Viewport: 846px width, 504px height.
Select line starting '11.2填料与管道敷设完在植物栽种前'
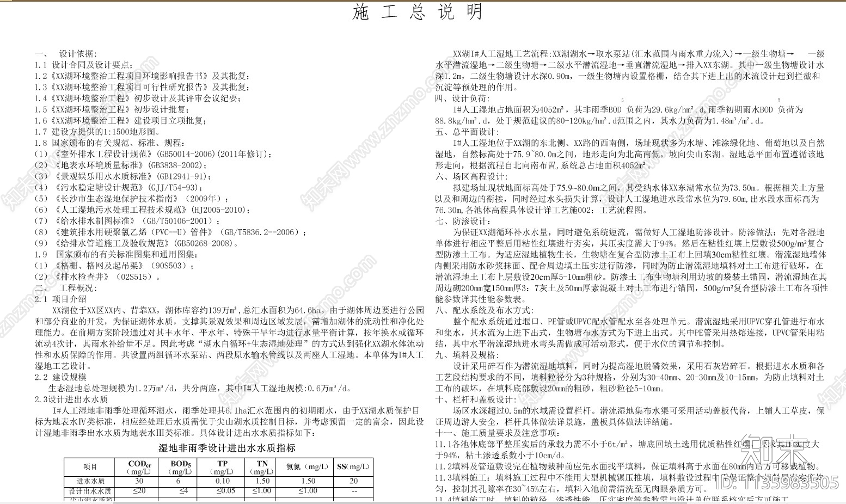coord(629,466)
